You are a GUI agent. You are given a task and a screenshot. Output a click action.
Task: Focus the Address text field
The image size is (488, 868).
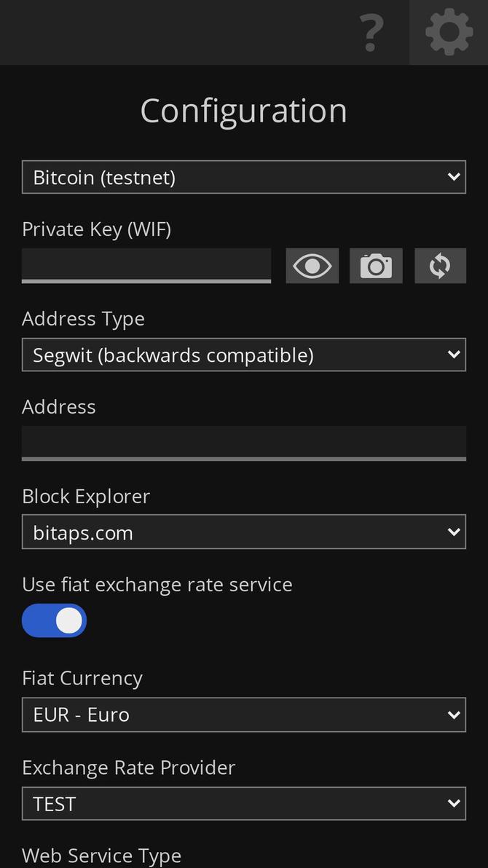point(243,443)
